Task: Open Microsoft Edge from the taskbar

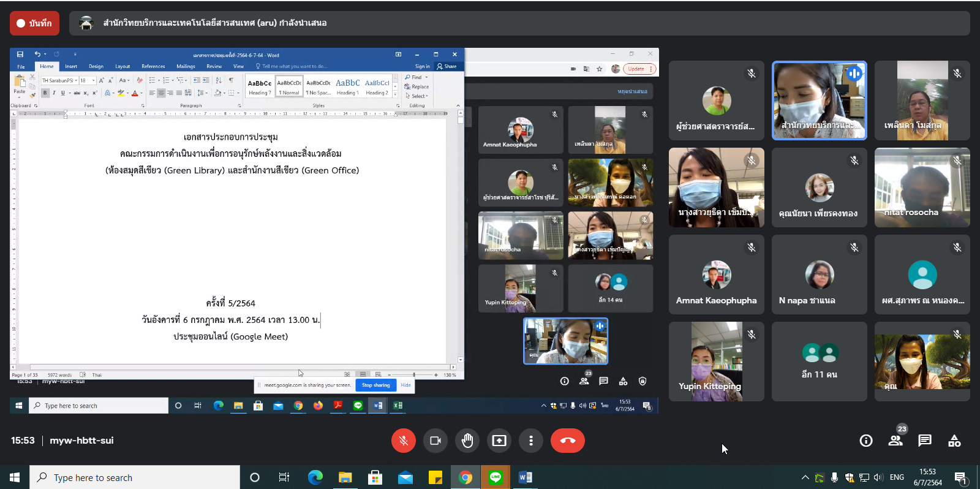Action: click(315, 477)
